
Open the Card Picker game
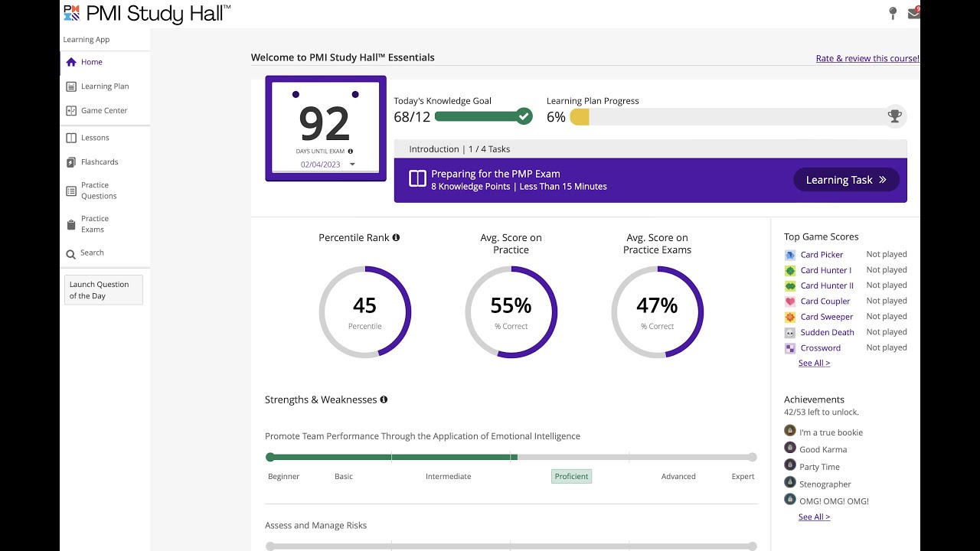tap(821, 255)
